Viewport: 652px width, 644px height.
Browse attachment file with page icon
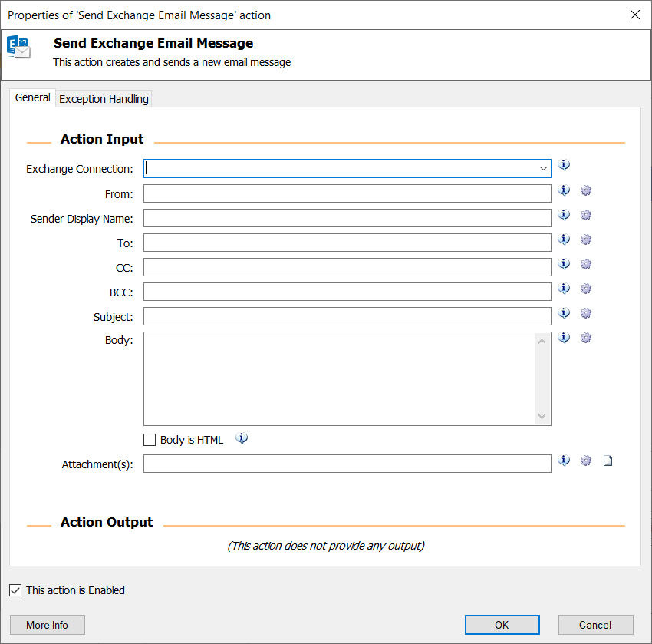pos(608,461)
